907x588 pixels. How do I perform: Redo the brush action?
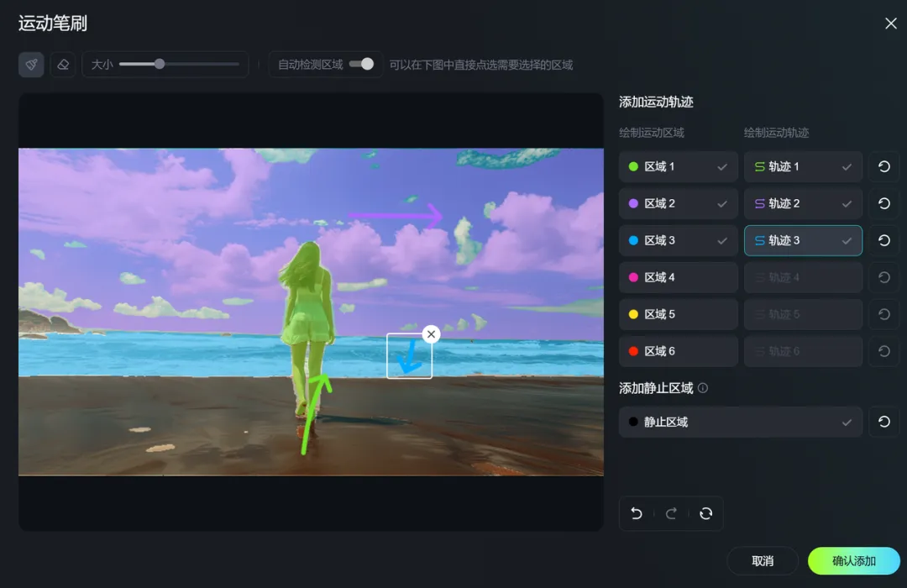pyautogui.click(x=671, y=513)
